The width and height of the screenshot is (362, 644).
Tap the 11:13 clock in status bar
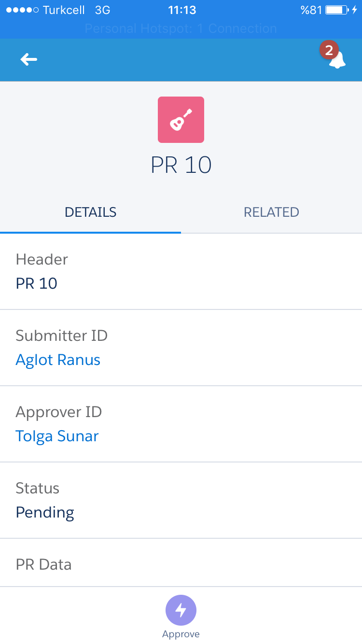[182, 10]
